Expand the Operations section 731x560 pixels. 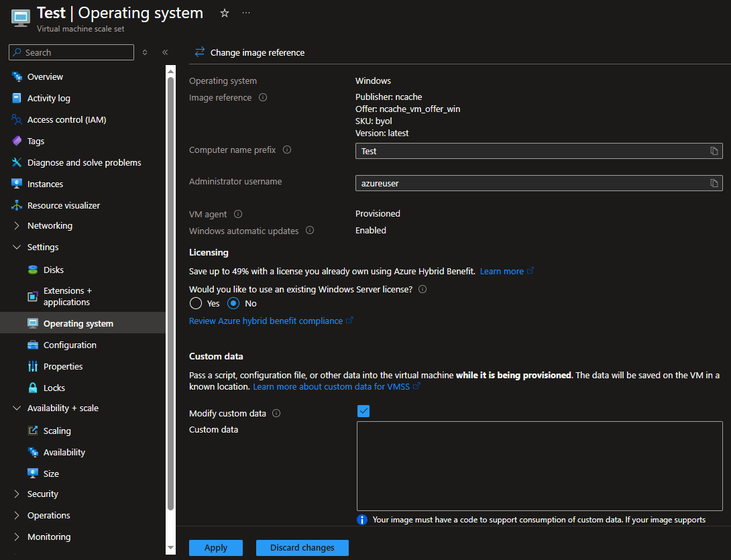17,515
